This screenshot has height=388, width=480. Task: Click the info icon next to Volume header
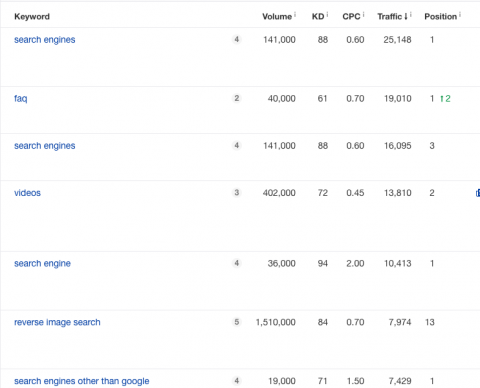295,14
